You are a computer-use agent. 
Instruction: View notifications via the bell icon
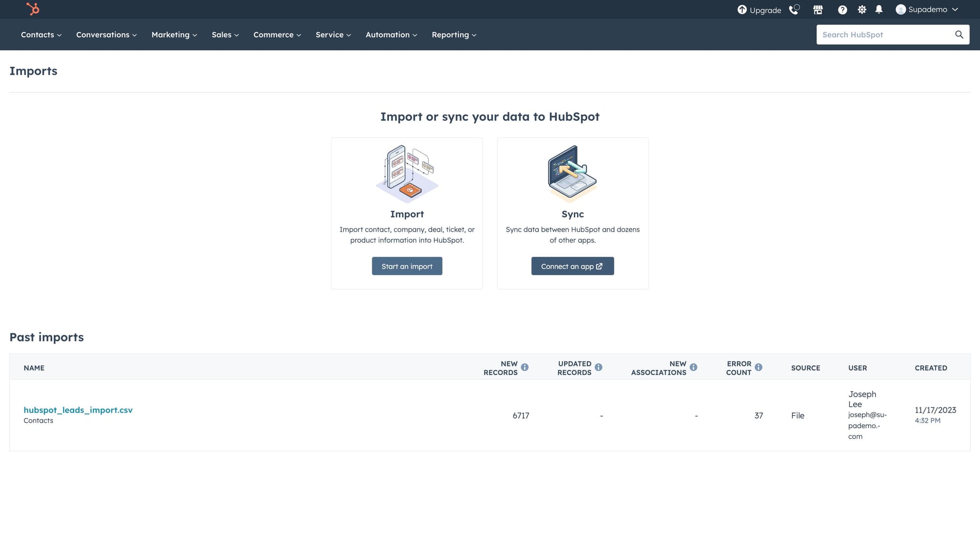879,10
